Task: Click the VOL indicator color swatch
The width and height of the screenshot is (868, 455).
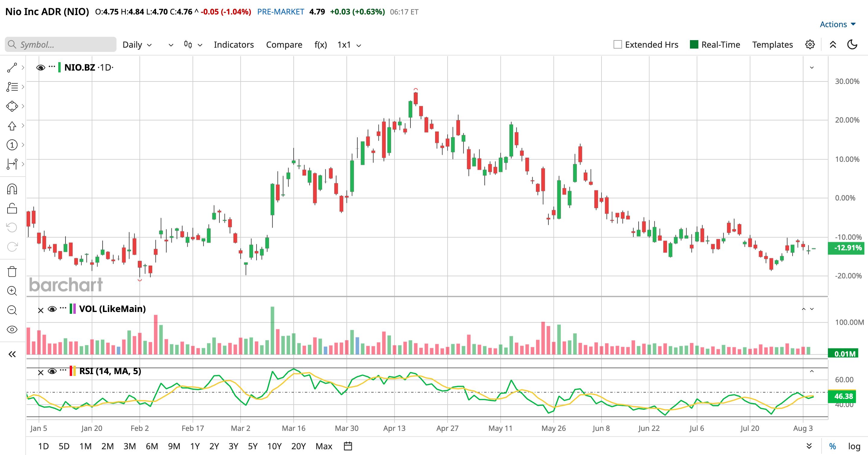Action: point(73,309)
